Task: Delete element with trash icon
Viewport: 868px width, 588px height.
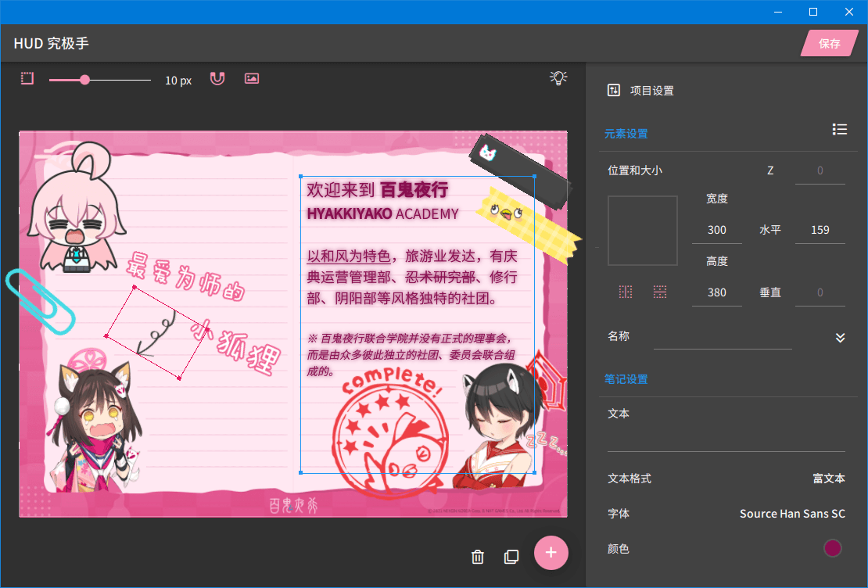Action: click(478, 557)
